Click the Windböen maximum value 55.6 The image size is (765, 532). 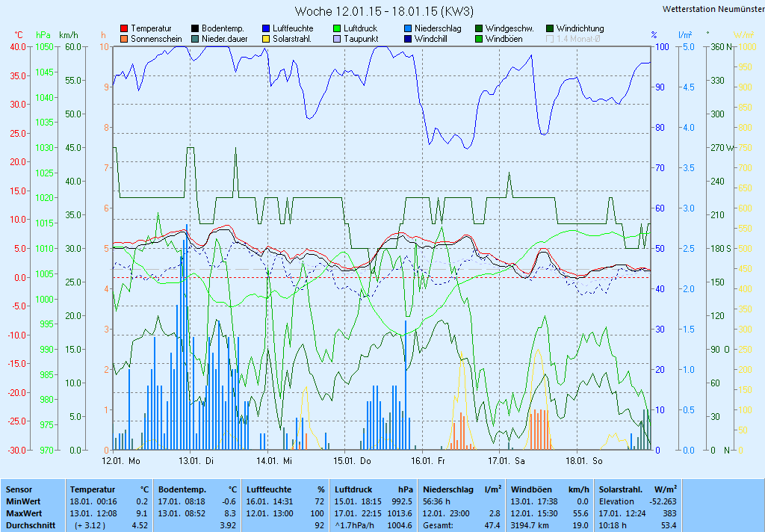click(580, 514)
